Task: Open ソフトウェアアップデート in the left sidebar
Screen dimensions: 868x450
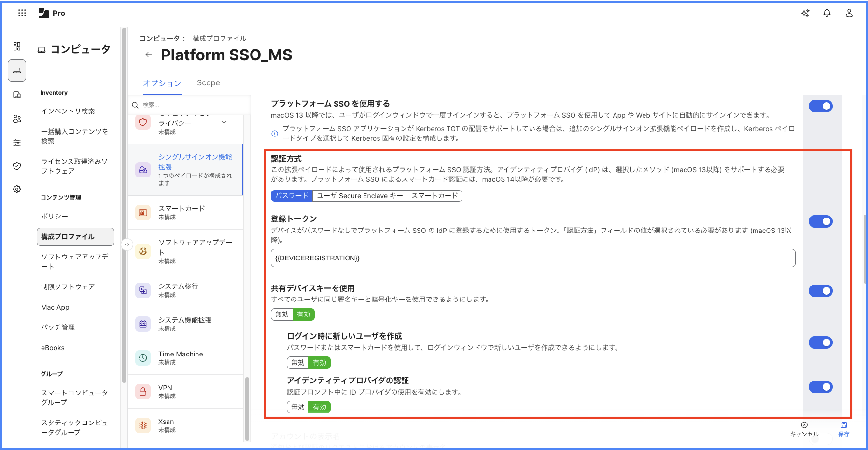Action: (74, 261)
